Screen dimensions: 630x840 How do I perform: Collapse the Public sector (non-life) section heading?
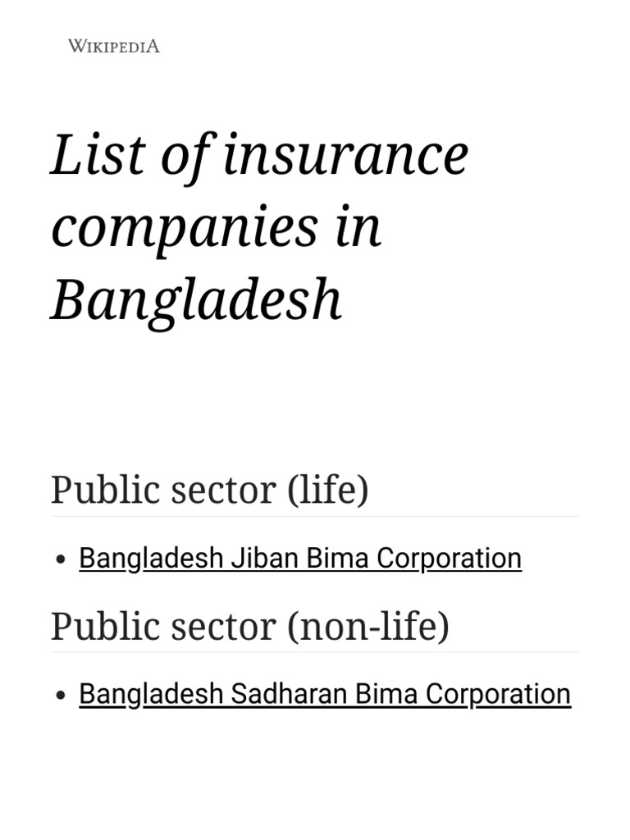tap(249, 627)
